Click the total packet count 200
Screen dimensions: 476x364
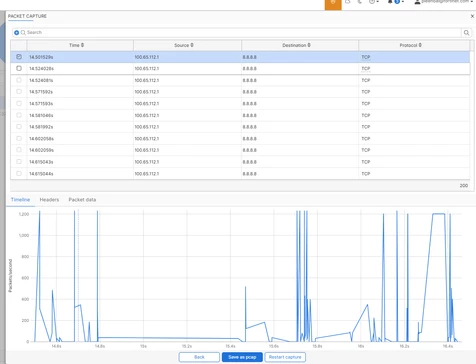click(x=464, y=186)
